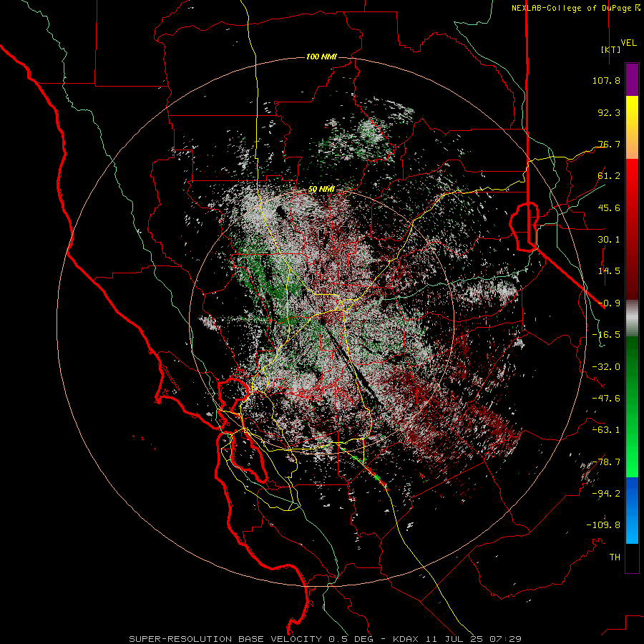Image resolution: width=644 pixels, height=644 pixels.
Task: Click the -0.9 velocity scale value
Action: [x=609, y=303]
